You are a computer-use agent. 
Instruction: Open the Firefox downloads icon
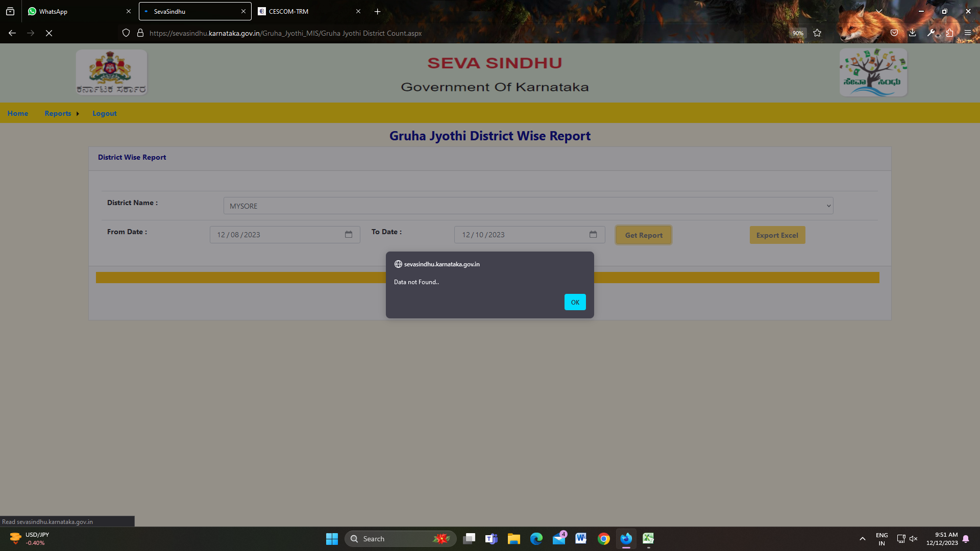(913, 33)
